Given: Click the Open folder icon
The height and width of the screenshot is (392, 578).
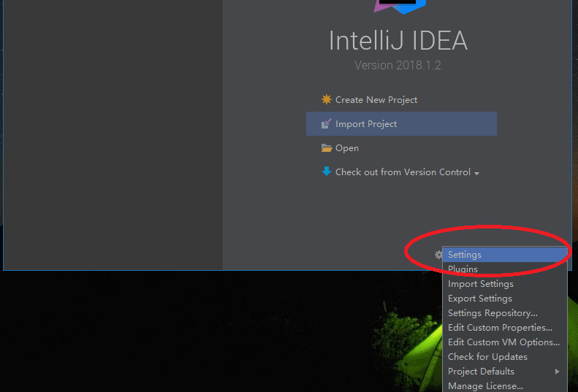Looking at the screenshot, I should [327, 147].
